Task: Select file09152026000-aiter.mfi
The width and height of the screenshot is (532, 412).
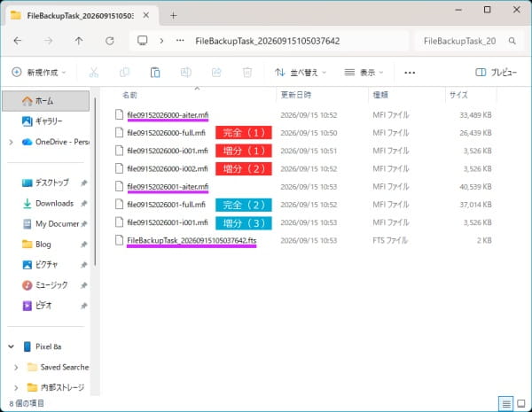Action: point(168,115)
